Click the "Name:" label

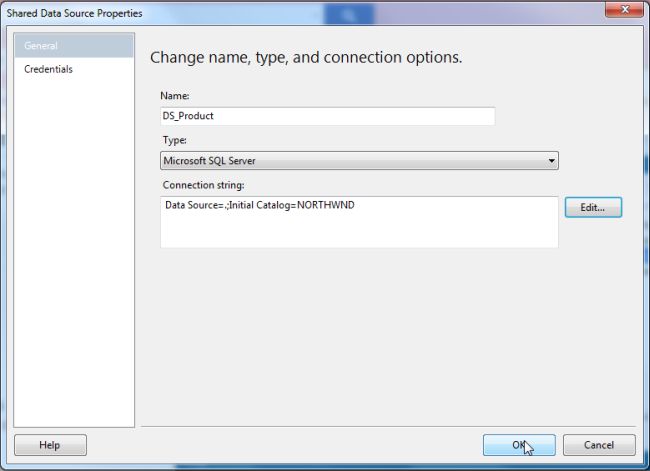[x=175, y=96]
